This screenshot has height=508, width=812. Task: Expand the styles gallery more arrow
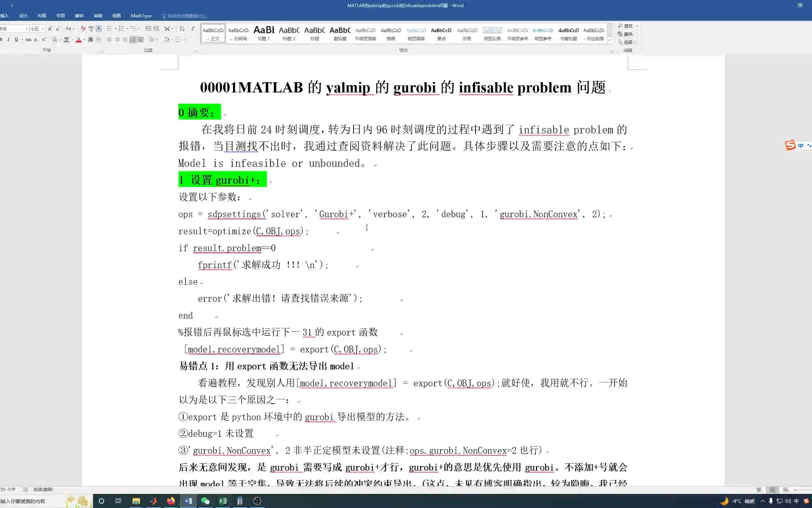609,41
